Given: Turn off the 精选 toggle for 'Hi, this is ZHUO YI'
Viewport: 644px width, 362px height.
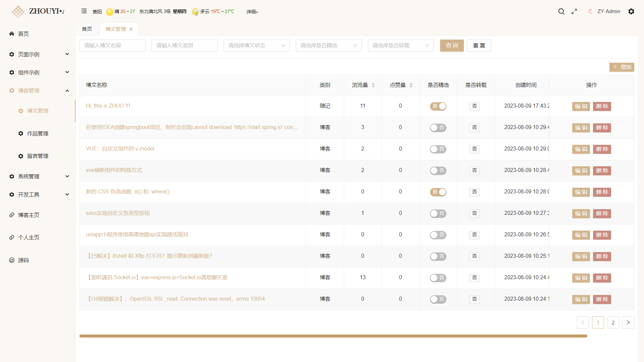Looking at the screenshot, I should pyautogui.click(x=438, y=106).
